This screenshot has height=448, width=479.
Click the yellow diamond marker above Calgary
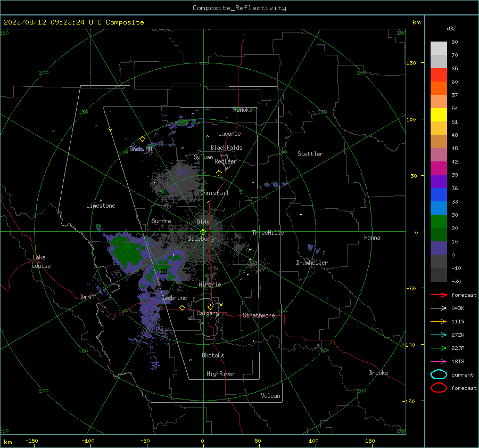coord(210,307)
